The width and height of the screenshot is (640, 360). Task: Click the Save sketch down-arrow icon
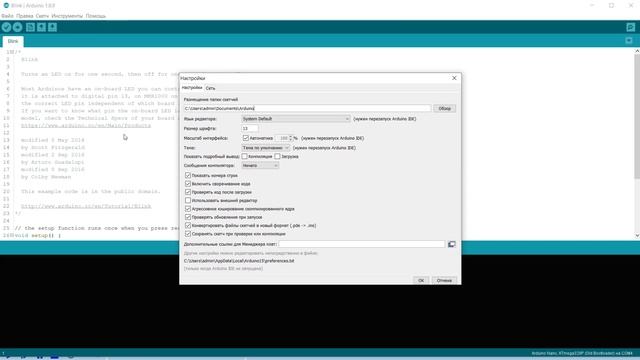pyautogui.click(x=52, y=27)
